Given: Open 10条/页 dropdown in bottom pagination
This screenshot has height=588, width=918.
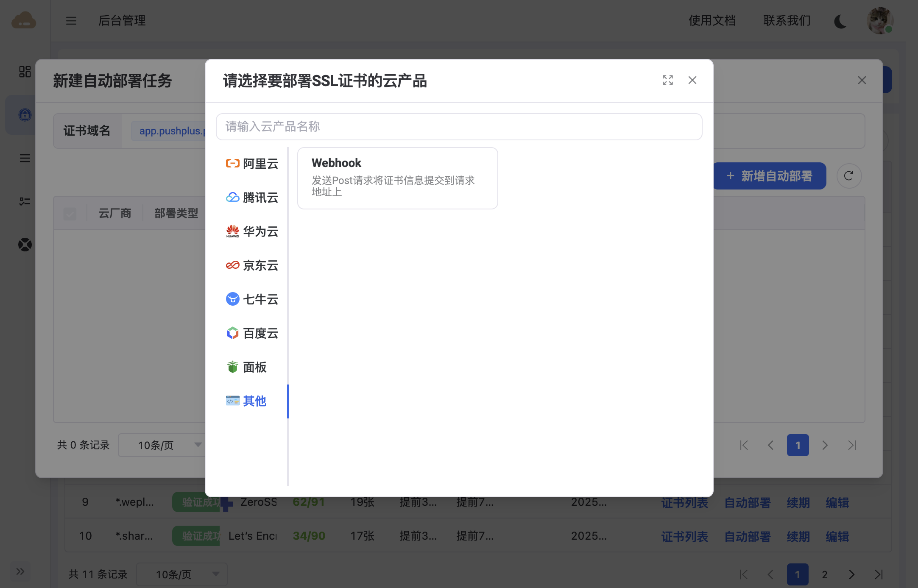Looking at the screenshot, I should [x=181, y=574].
